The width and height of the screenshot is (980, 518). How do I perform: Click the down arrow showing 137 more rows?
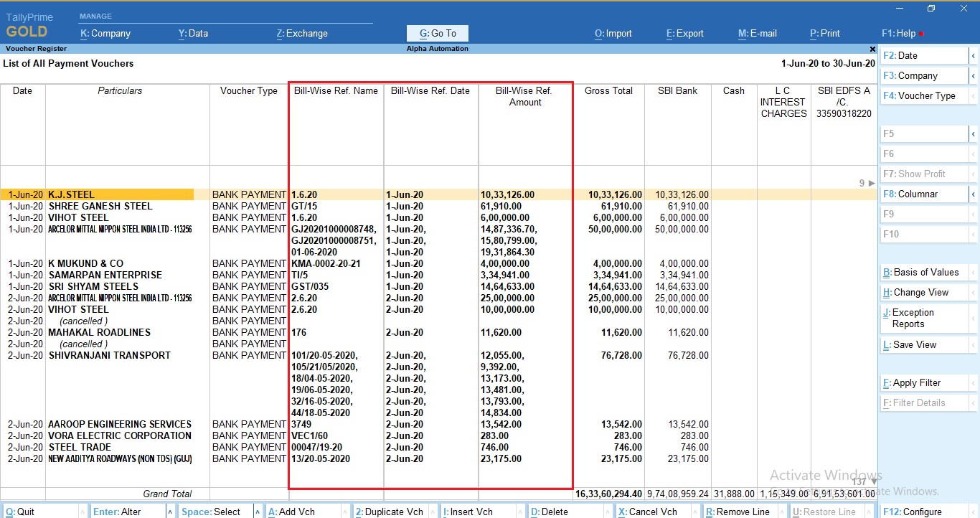tap(872, 482)
